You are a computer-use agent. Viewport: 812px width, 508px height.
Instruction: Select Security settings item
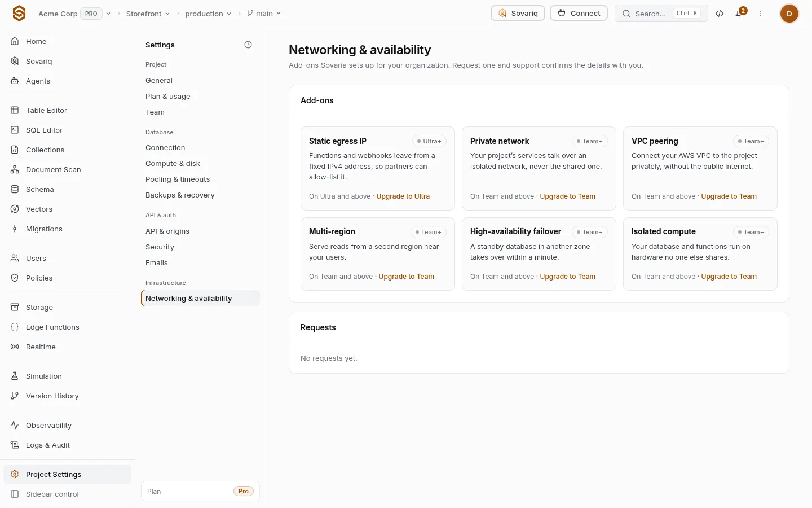point(200,247)
